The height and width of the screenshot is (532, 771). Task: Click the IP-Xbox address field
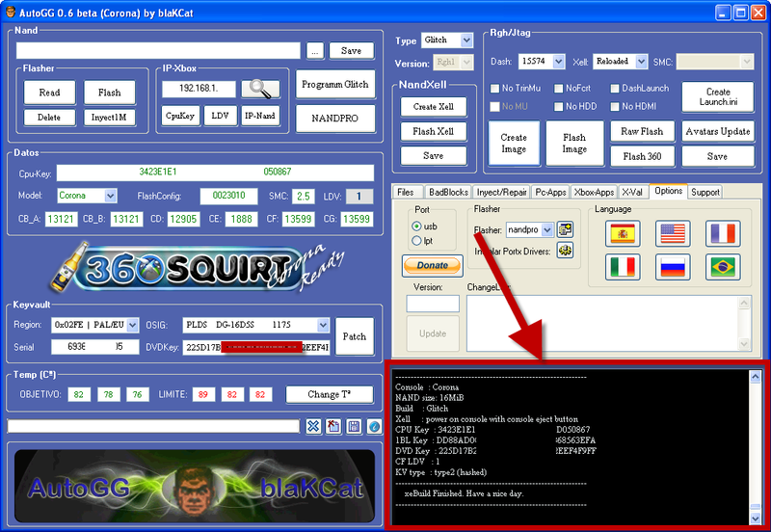click(x=199, y=89)
